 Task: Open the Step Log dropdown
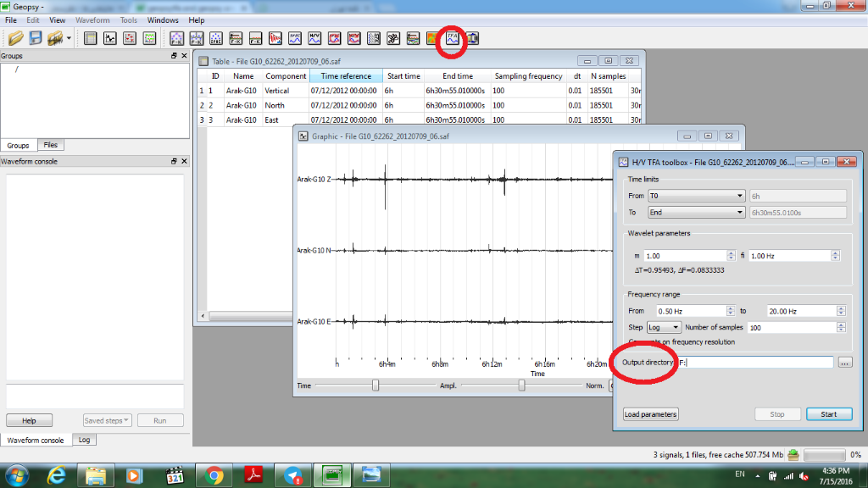pyautogui.click(x=664, y=327)
